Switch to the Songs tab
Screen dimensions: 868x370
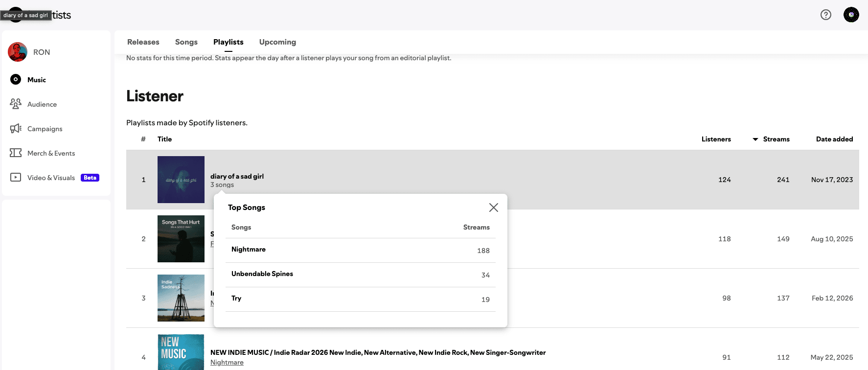186,42
